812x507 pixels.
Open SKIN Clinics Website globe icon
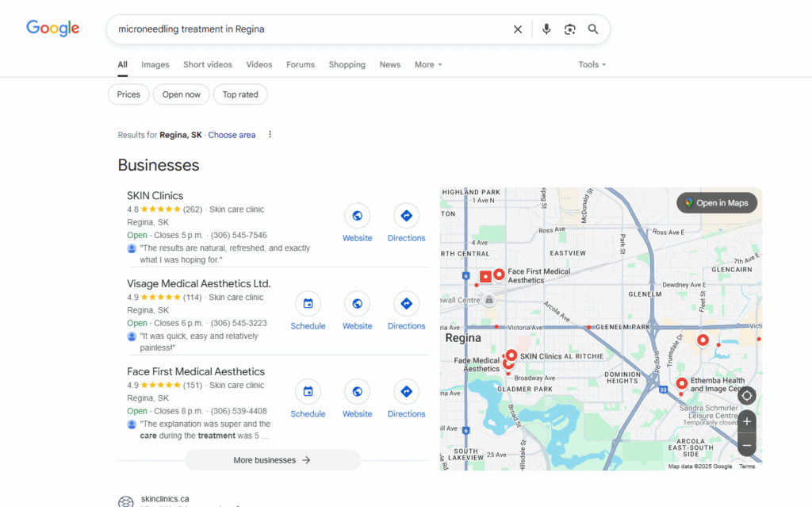(357, 216)
